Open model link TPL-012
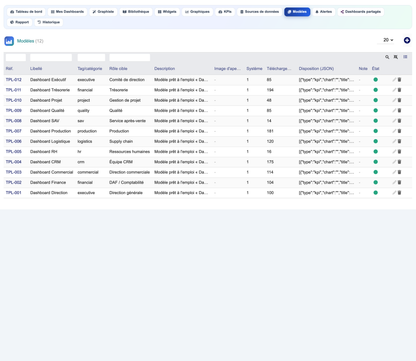The image size is (416, 361). (14, 80)
